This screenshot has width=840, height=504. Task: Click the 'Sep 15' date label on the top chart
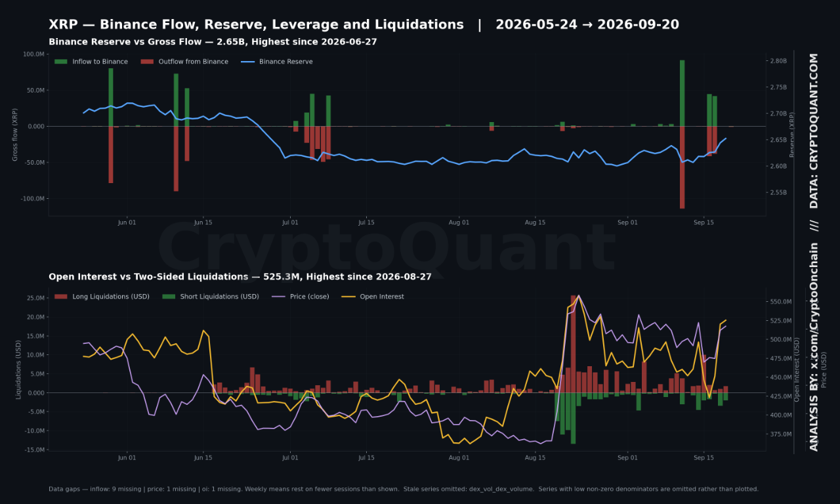tap(703, 222)
